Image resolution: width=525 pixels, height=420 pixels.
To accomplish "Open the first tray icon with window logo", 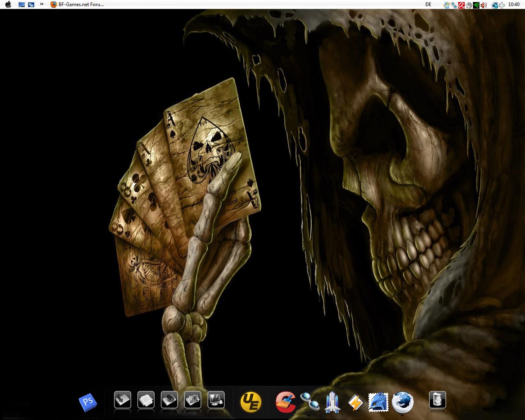I will [x=447, y=5].
